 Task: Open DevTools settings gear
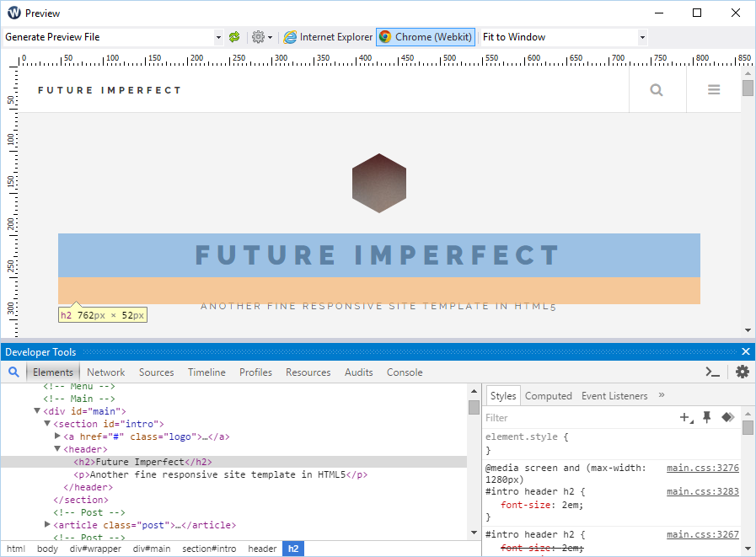pos(743,372)
